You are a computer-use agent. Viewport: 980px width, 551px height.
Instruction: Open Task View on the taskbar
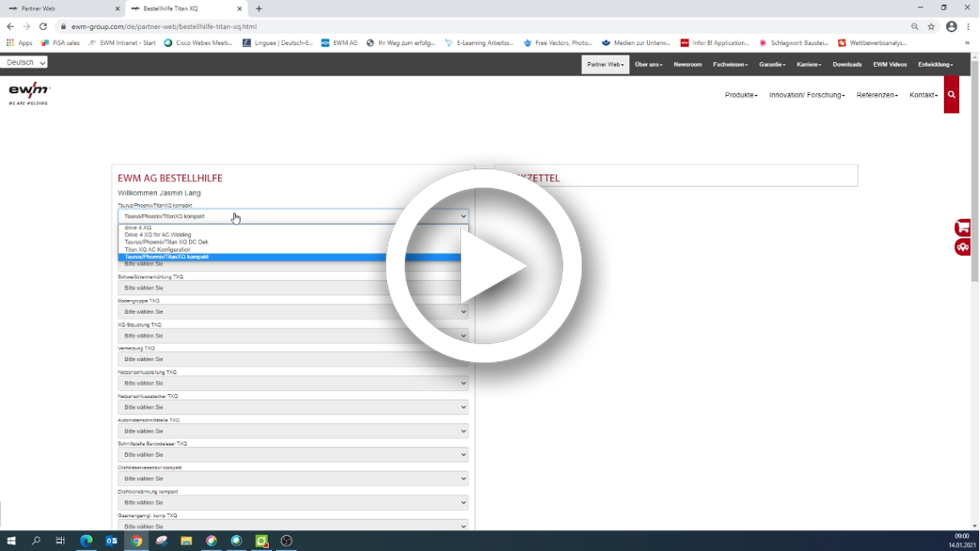click(60, 541)
